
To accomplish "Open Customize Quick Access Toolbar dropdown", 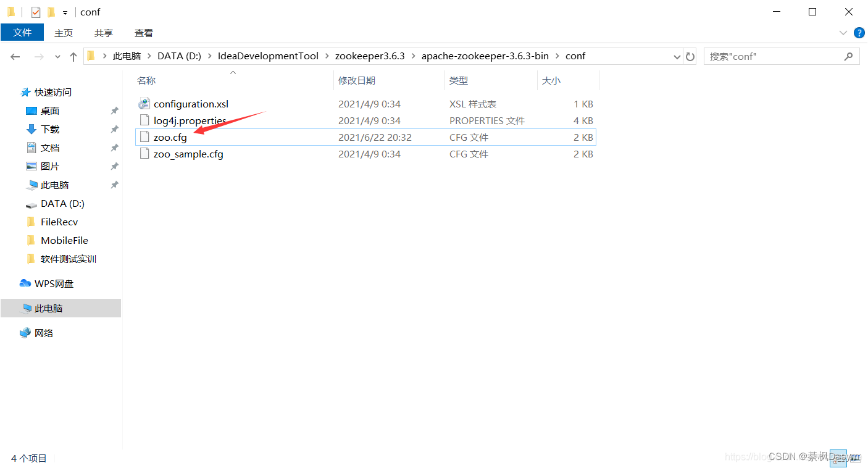I will click(x=65, y=12).
